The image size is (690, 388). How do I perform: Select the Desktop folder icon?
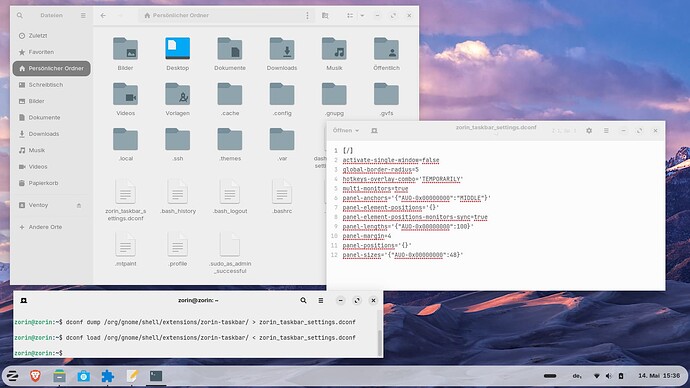point(178,48)
